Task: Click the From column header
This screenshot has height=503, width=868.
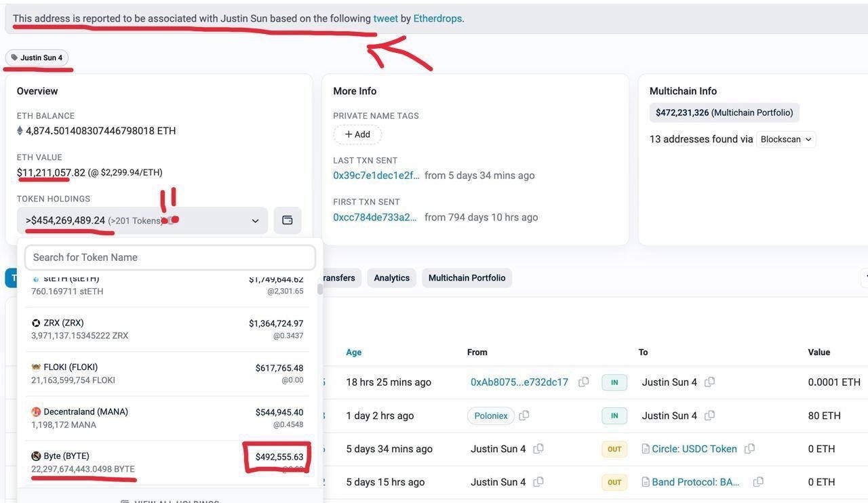Action: (x=477, y=353)
